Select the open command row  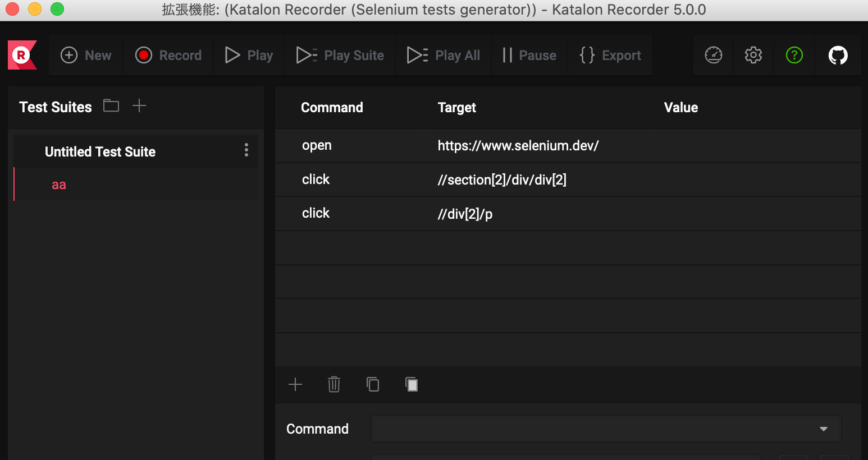click(x=568, y=146)
